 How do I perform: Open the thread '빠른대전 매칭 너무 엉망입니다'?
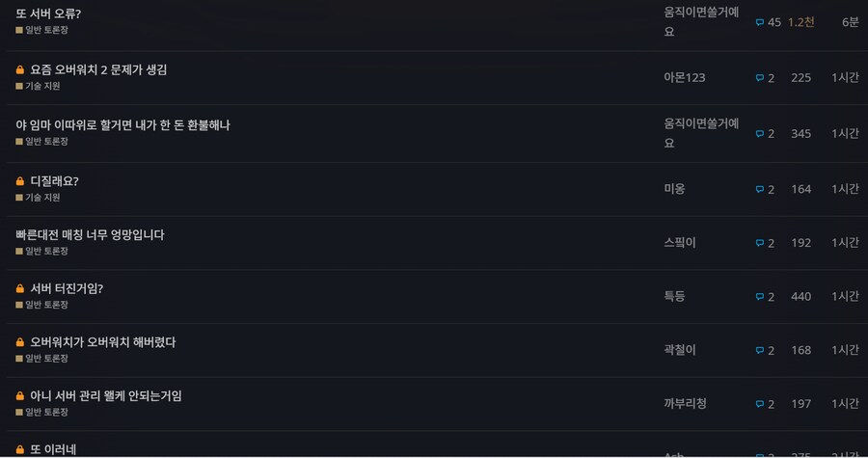pyautogui.click(x=90, y=235)
